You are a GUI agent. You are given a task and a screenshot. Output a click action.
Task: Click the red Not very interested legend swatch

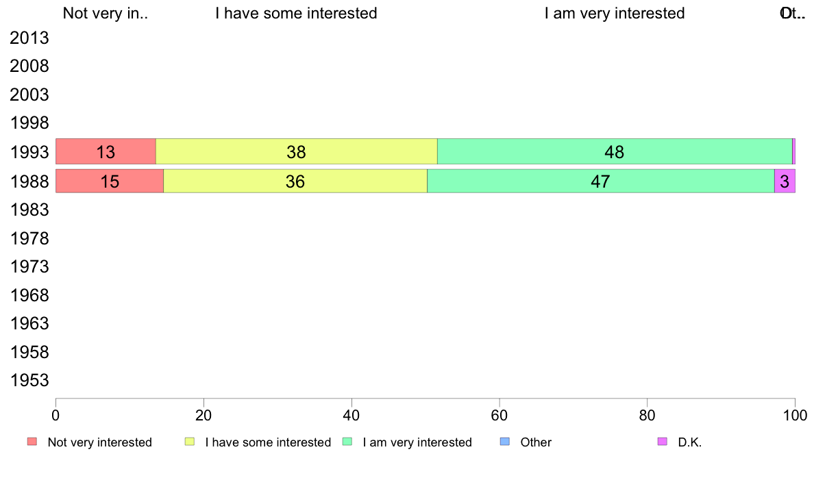[32, 442]
